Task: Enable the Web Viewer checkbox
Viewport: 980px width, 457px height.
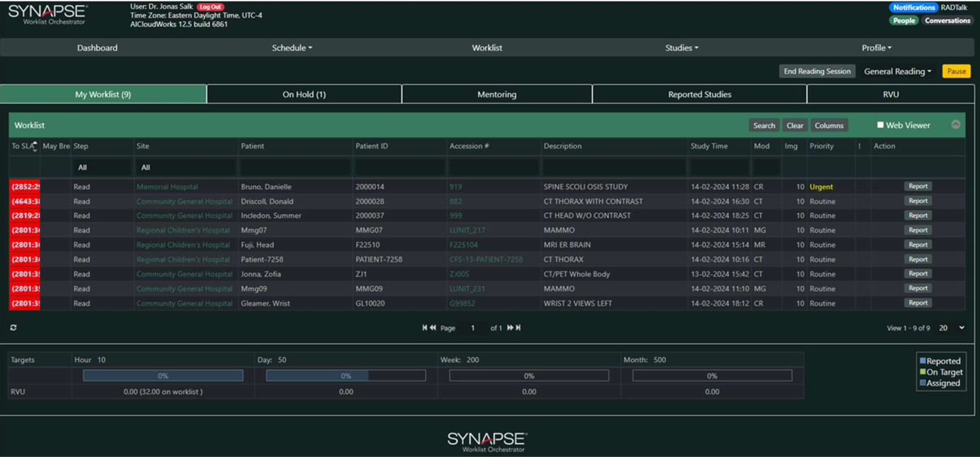Action: coord(880,125)
